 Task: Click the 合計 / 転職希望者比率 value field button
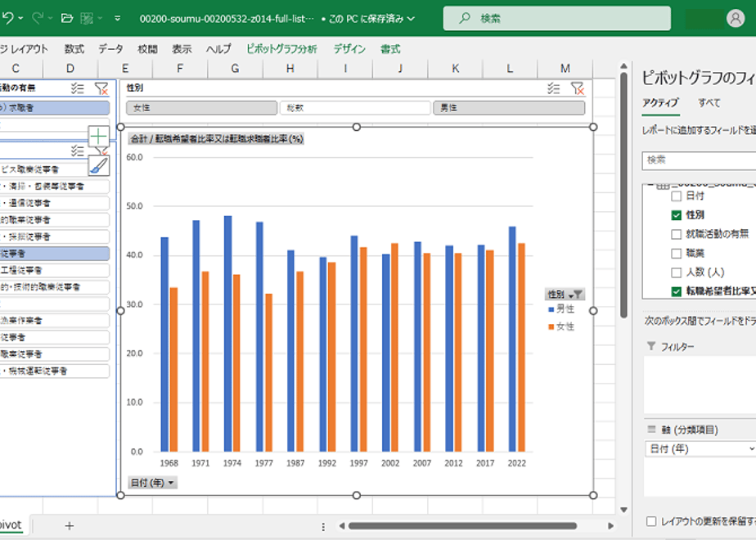tap(217, 139)
